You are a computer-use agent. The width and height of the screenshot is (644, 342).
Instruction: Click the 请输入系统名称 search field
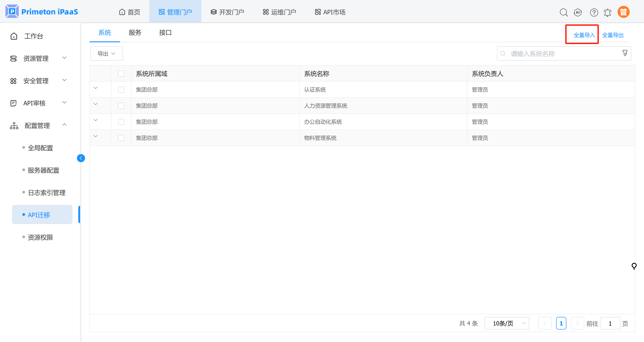coord(560,53)
